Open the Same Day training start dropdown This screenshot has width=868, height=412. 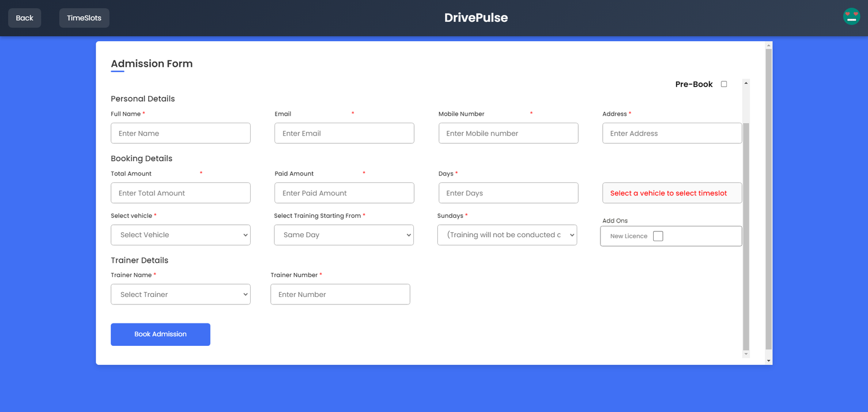344,235
